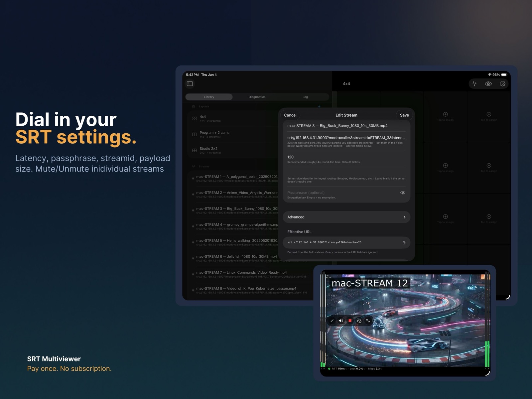Select the Program + 2 cams layout
Viewport: 532px width, 399px height.
pyautogui.click(x=233, y=134)
